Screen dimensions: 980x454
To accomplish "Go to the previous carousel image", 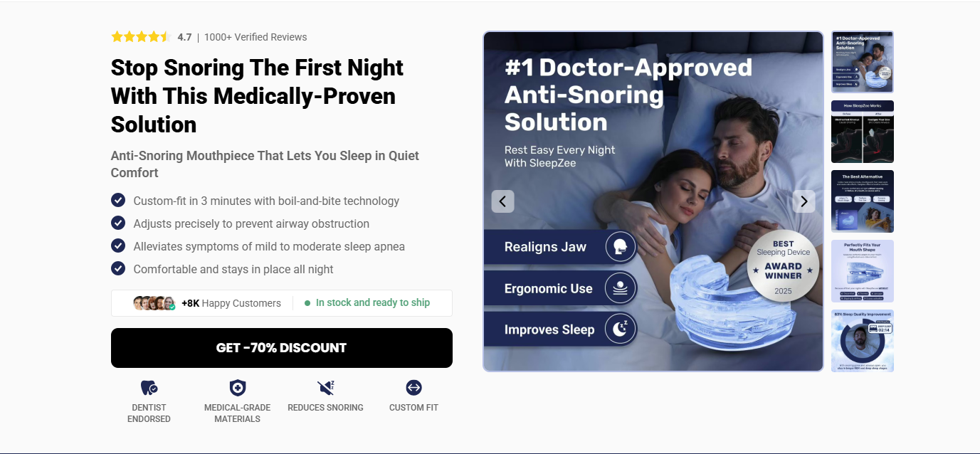I will tap(502, 201).
